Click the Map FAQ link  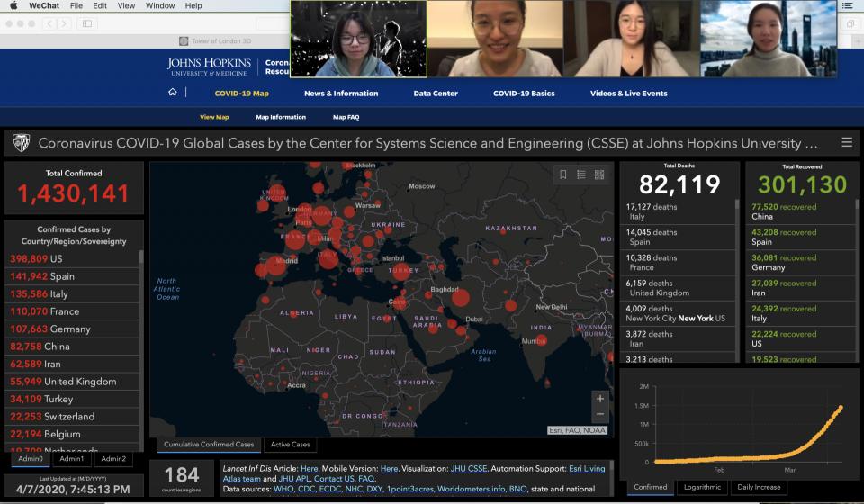point(346,117)
